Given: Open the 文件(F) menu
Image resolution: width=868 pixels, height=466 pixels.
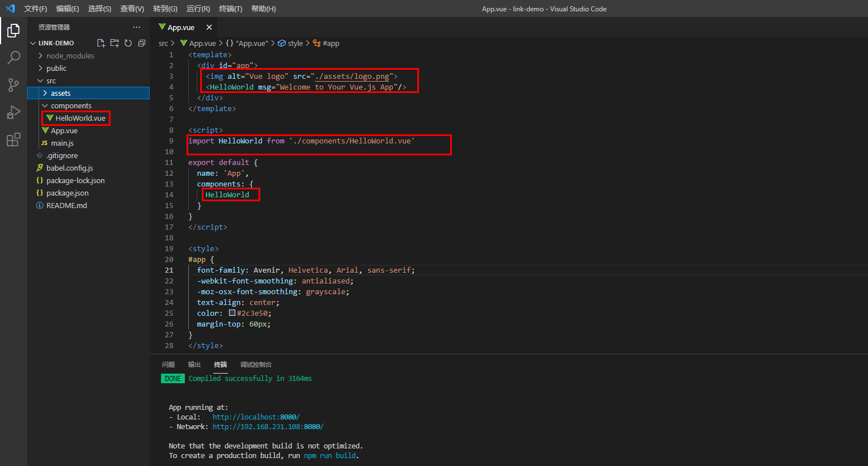Looking at the screenshot, I should [x=35, y=9].
